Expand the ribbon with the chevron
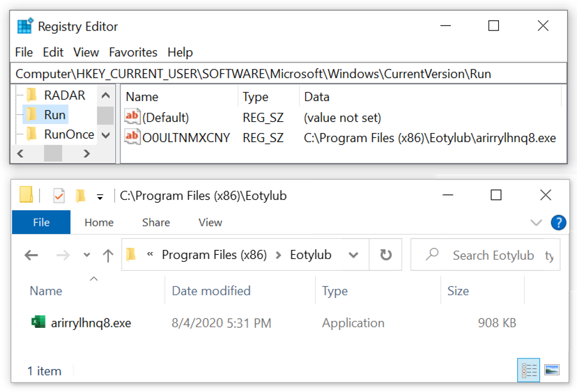 click(x=536, y=223)
